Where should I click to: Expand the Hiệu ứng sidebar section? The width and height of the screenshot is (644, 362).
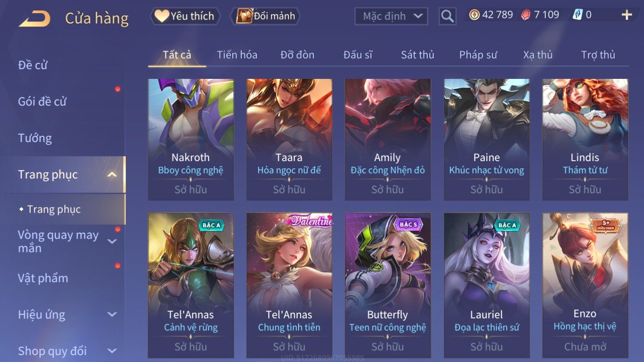pos(112,315)
